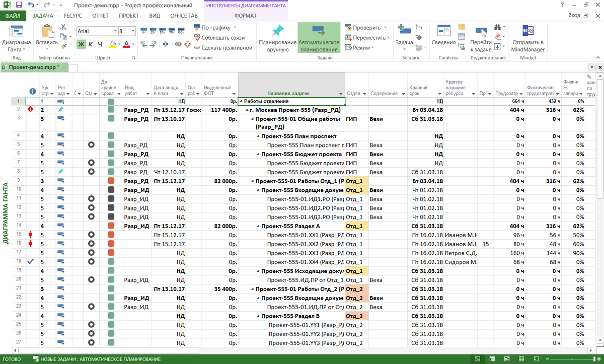Click the info indicator column header icon

(x=33, y=91)
